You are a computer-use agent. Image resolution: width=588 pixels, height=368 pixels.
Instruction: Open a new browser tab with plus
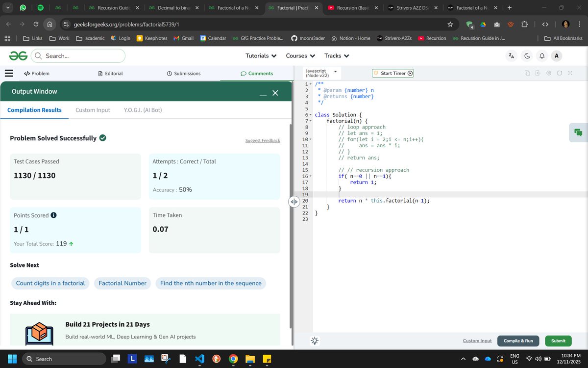click(x=510, y=8)
